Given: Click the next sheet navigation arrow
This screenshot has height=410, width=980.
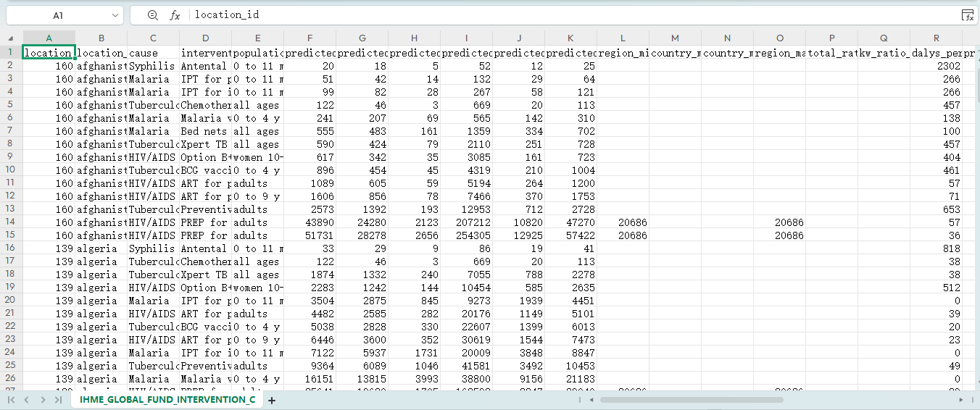Looking at the screenshot, I should coord(43,400).
